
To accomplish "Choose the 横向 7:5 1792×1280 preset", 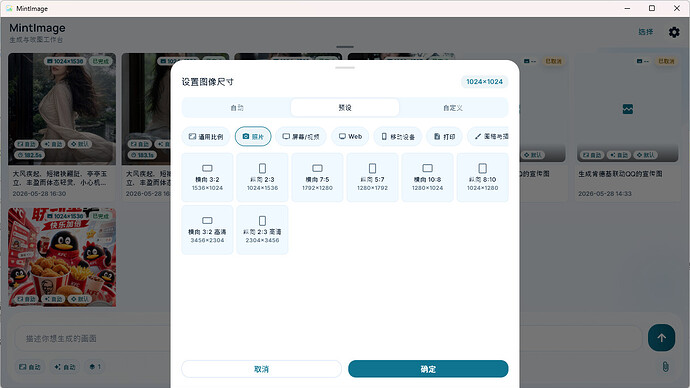I will pos(317,177).
